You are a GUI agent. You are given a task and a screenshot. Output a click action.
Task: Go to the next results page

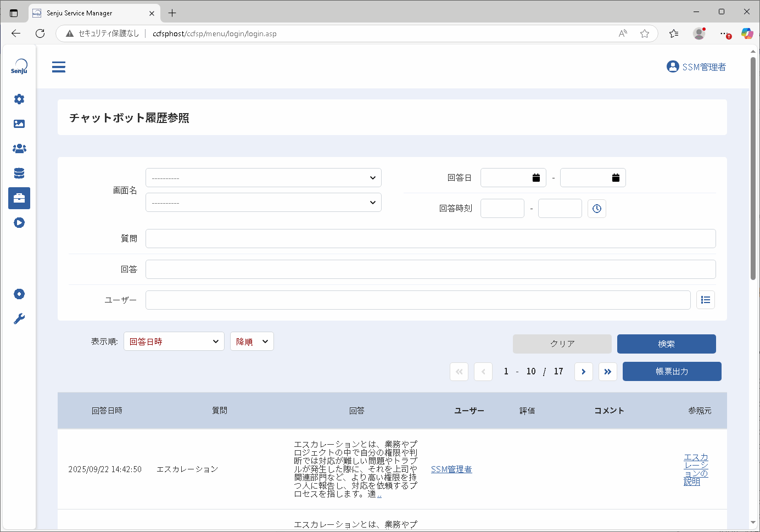point(584,372)
